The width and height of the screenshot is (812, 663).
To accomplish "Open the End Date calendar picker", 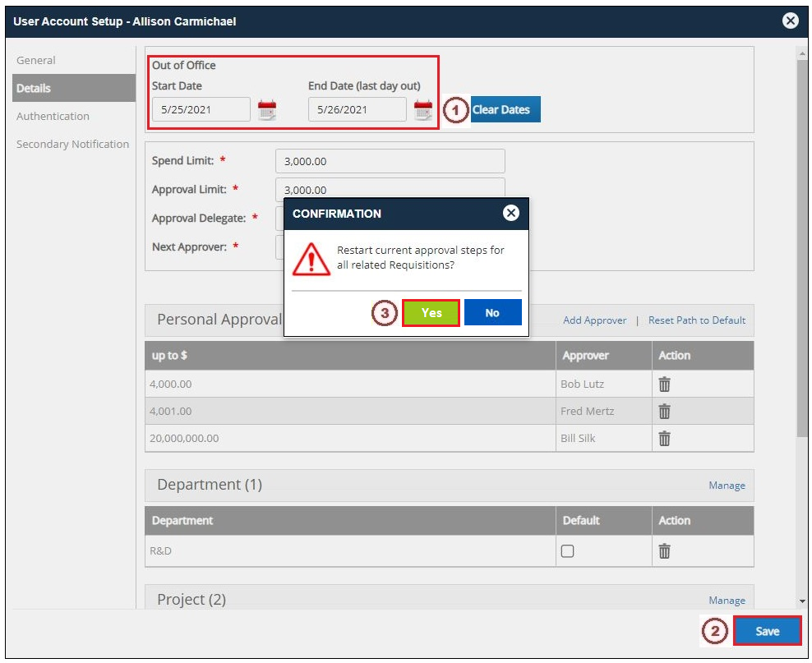I will tap(423, 110).
